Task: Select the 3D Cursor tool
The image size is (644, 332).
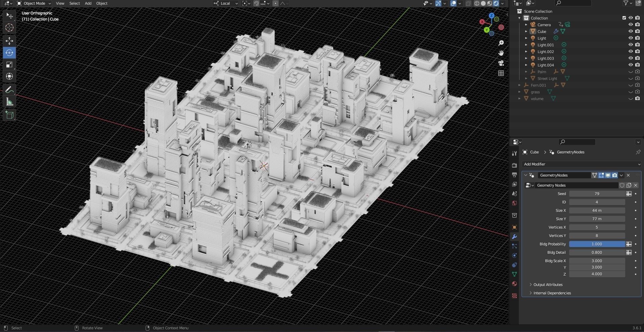Action: click(9, 28)
